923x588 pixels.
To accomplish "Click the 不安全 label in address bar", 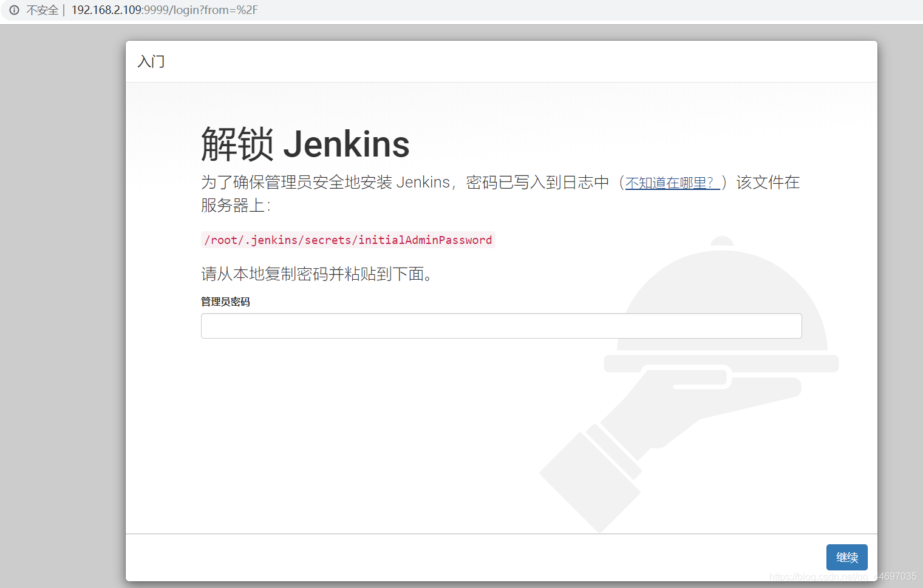I will (x=43, y=10).
